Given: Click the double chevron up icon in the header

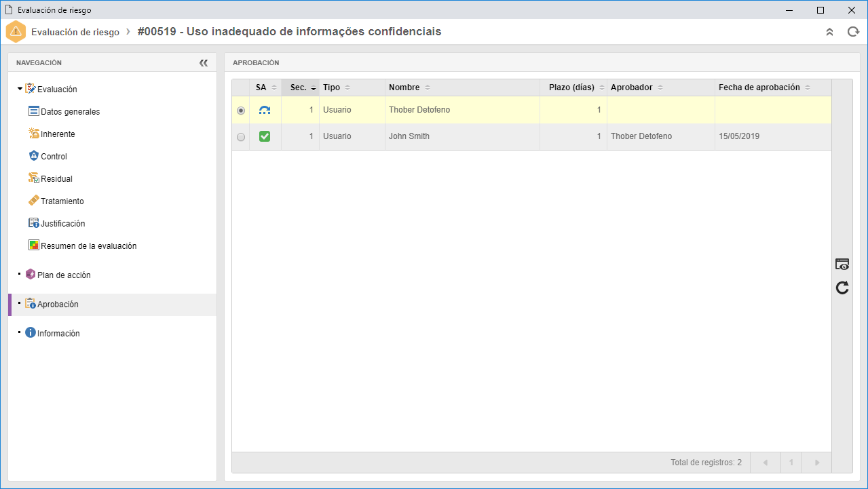Looking at the screenshot, I should 829,32.
